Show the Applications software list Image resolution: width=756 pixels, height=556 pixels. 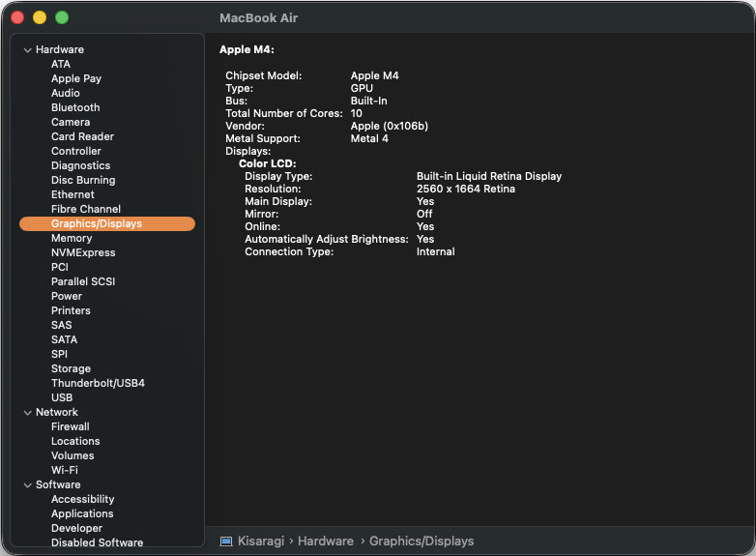point(82,513)
